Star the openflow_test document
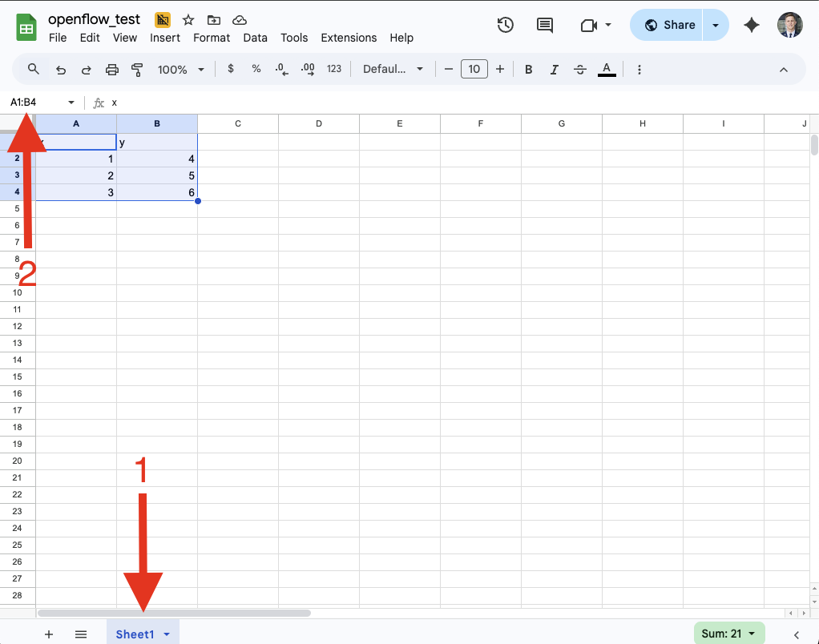 pos(188,20)
